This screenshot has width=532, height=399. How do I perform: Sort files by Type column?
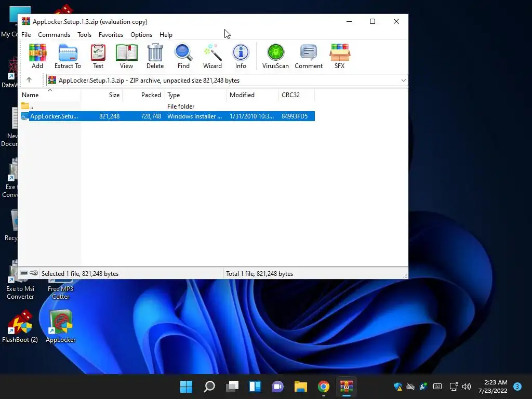(195, 95)
